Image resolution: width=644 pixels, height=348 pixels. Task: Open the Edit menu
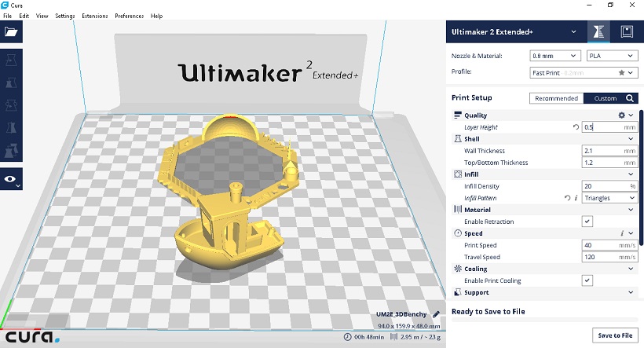[24, 16]
